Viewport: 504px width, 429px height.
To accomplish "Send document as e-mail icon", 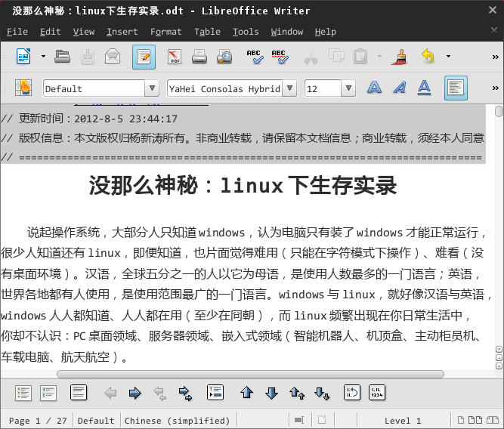I will coord(113,57).
